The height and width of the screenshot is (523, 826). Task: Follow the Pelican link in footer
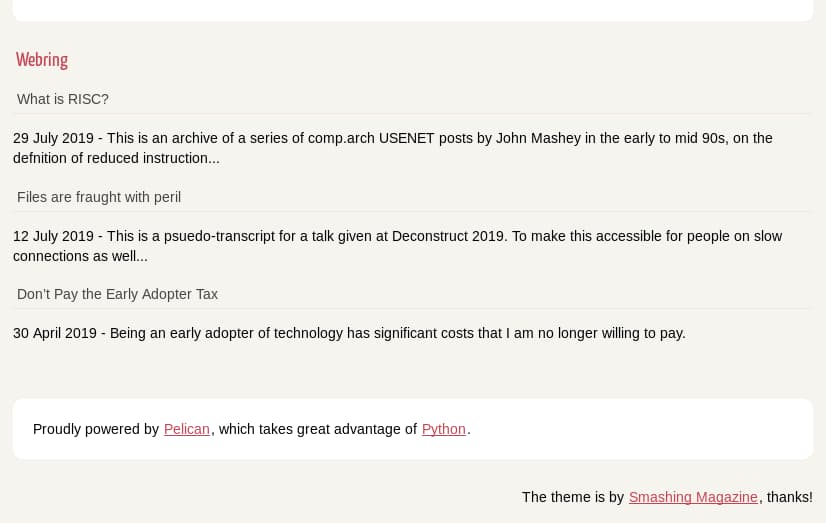(186, 429)
